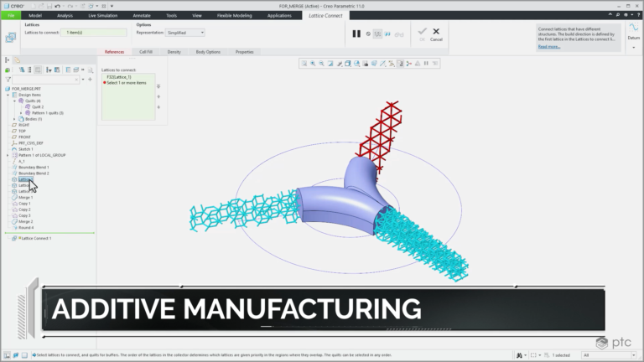The width and height of the screenshot is (644, 362).
Task: Open the Representation Simplified dropdown
Action: click(185, 33)
